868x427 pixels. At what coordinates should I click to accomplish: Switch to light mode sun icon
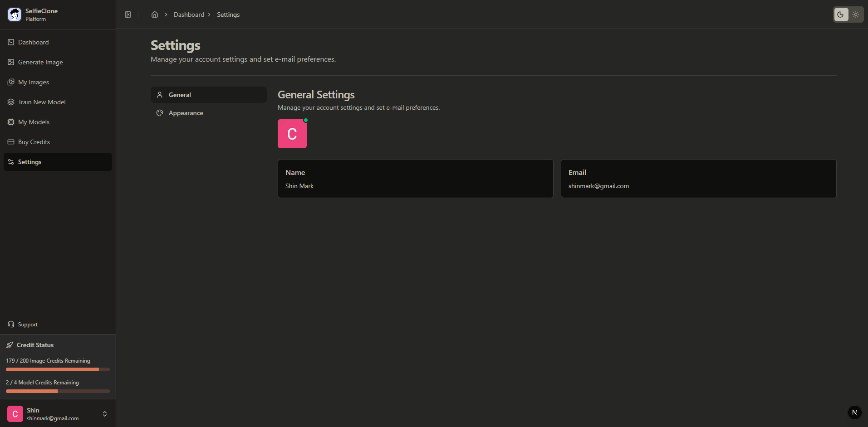click(x=856, y=15)
